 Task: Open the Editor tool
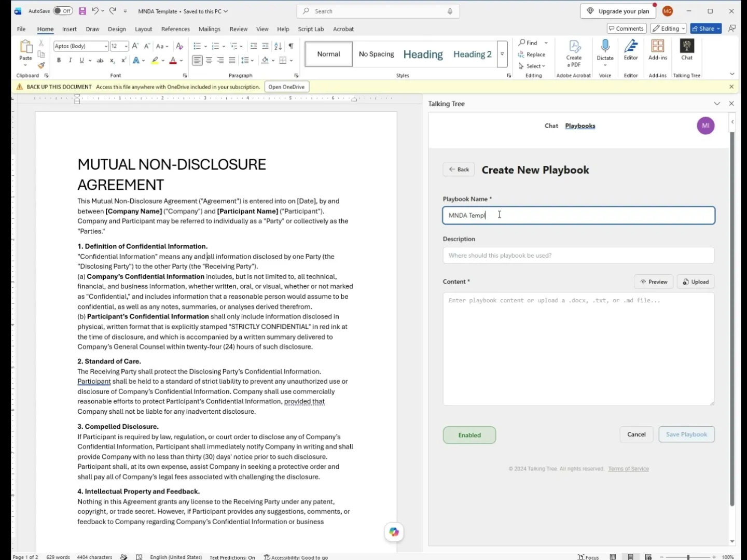[x=631, y=50]
